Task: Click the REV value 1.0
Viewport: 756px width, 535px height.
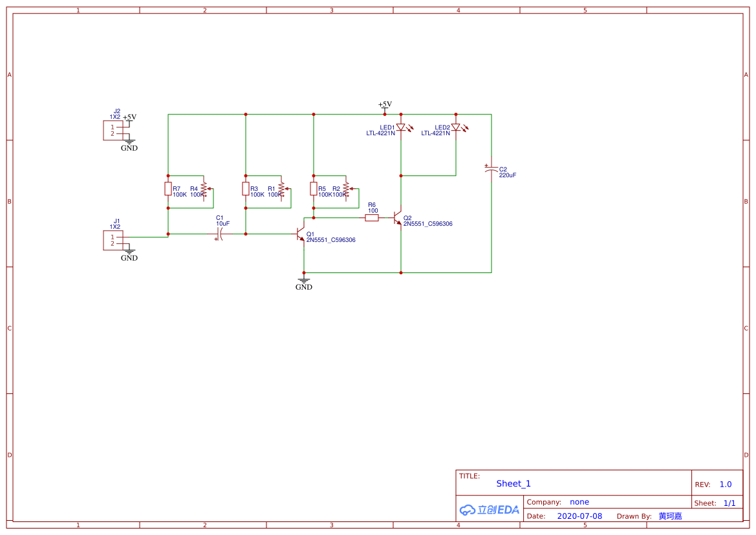Action: [726, 485]
